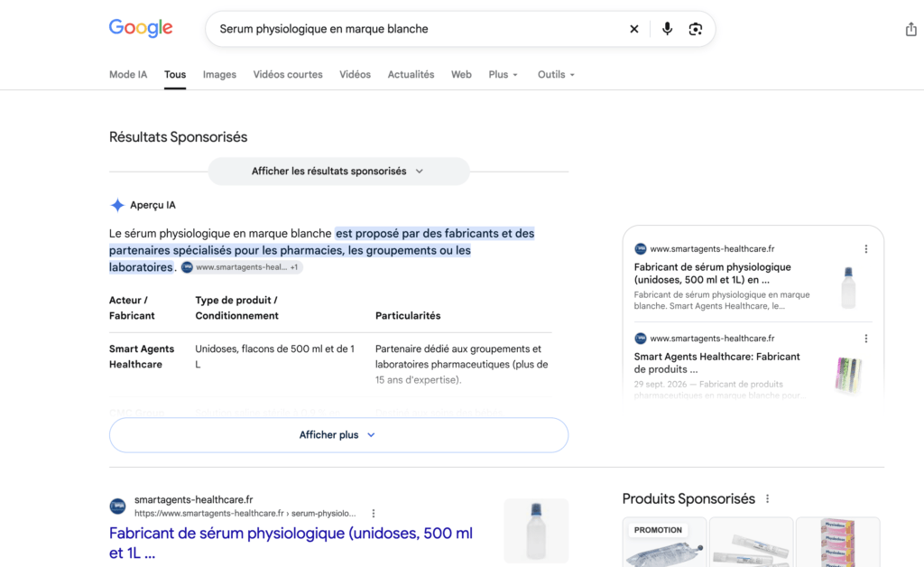Expand AI overview with Afficher plus
The height and width of the screenshot is (567, 924).
click(x=339, y=435)
